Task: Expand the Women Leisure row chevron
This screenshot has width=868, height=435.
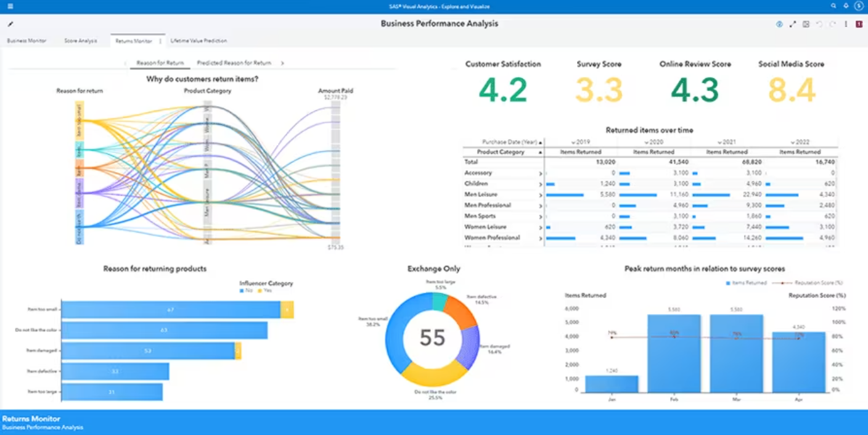Action: click(x=541, y=227)
